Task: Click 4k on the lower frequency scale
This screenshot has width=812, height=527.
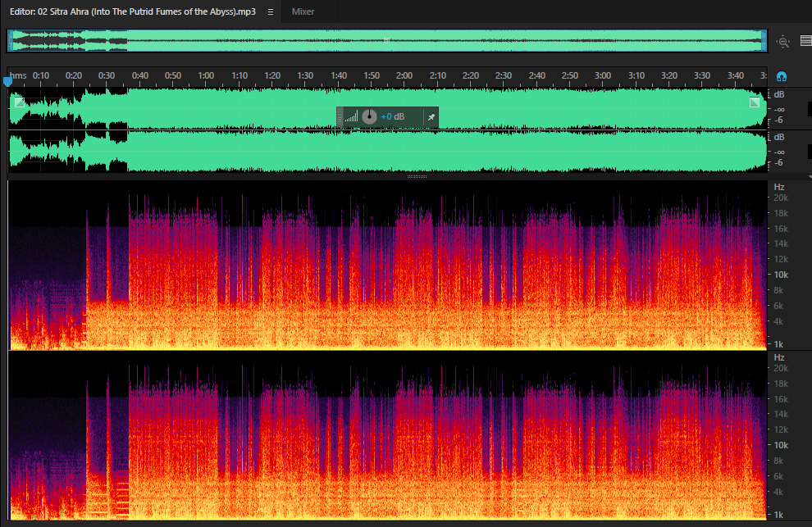Action: point(778,492)
